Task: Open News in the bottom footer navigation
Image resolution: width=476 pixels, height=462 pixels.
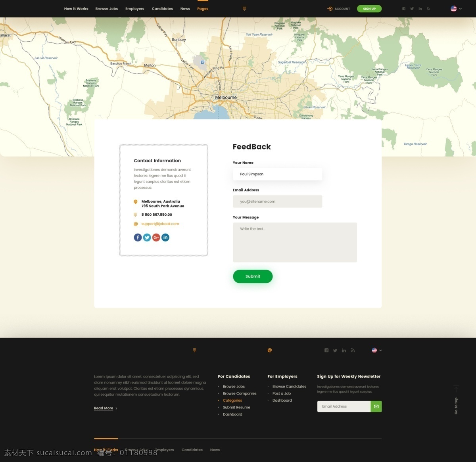Action: coord(215,450)
